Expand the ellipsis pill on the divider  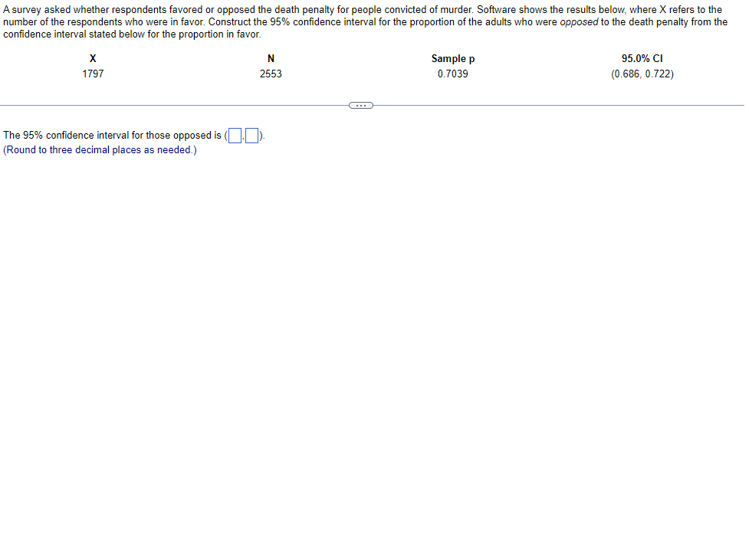pyautogui.click(x=360, y=106)
